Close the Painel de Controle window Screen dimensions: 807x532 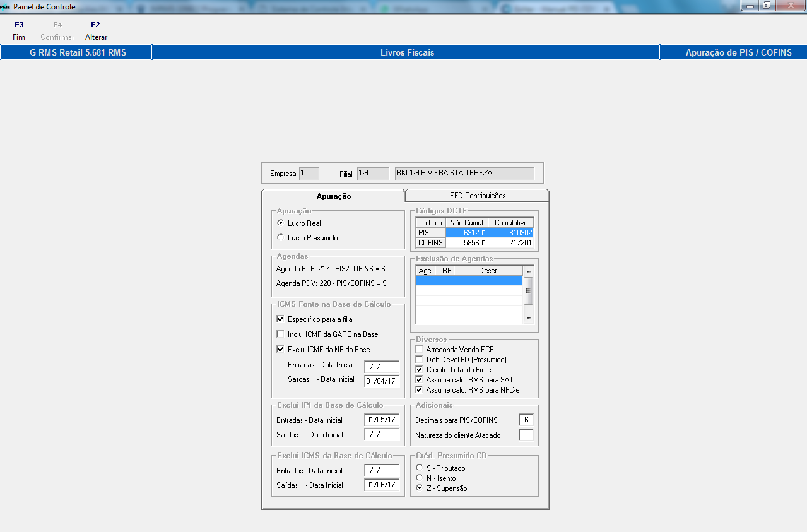(790, 6)
